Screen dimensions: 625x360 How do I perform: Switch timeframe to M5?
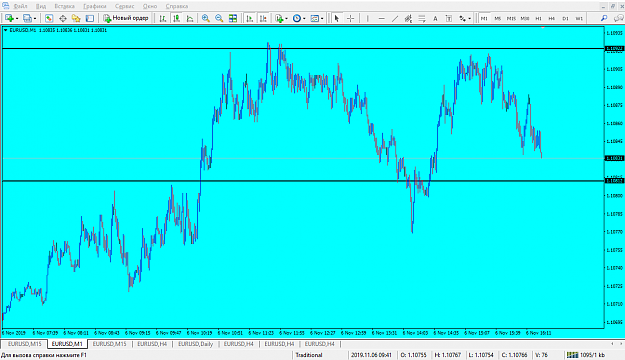point(497,18)
